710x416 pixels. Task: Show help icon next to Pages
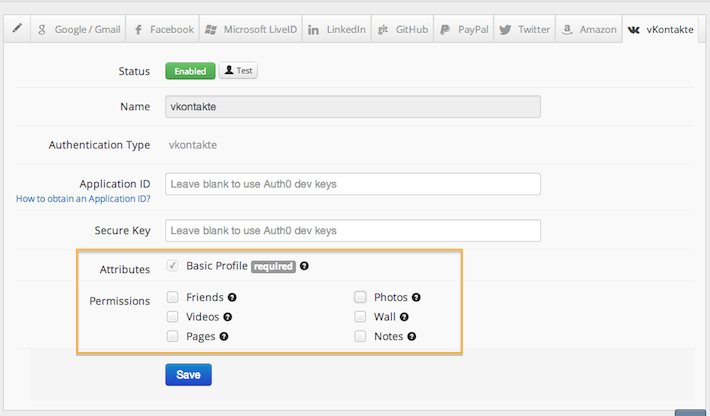[x=224, y=336]
